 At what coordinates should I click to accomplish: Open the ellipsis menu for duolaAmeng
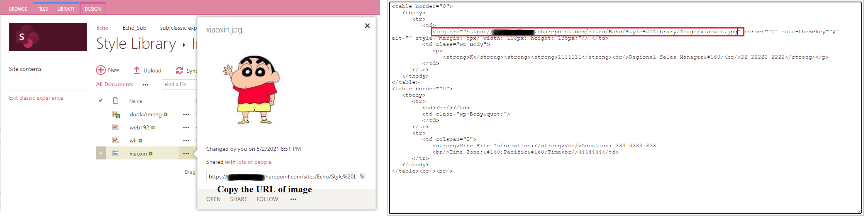coord(186,114)
